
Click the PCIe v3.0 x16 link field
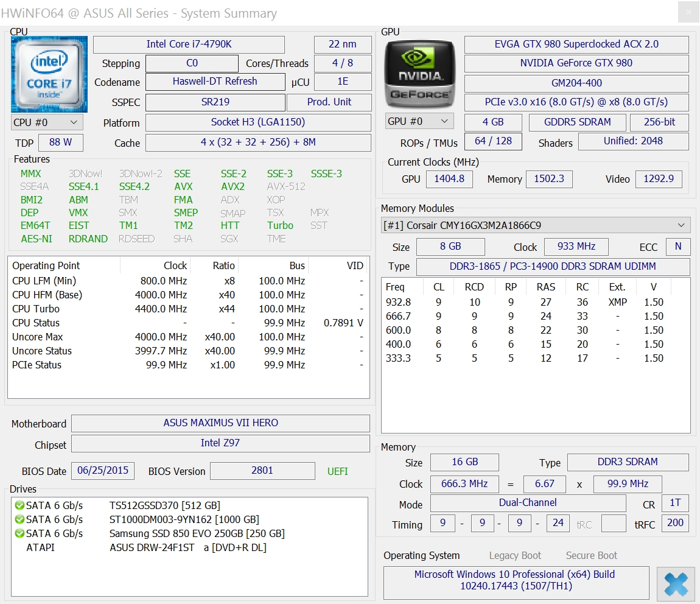click(576, 102)
